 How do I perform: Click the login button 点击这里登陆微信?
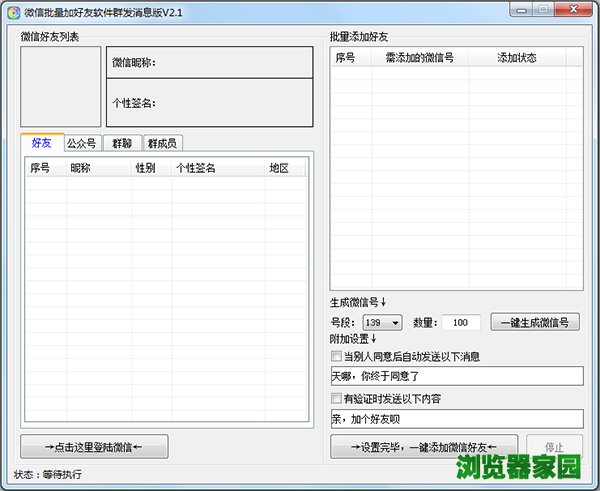(94, 446)
